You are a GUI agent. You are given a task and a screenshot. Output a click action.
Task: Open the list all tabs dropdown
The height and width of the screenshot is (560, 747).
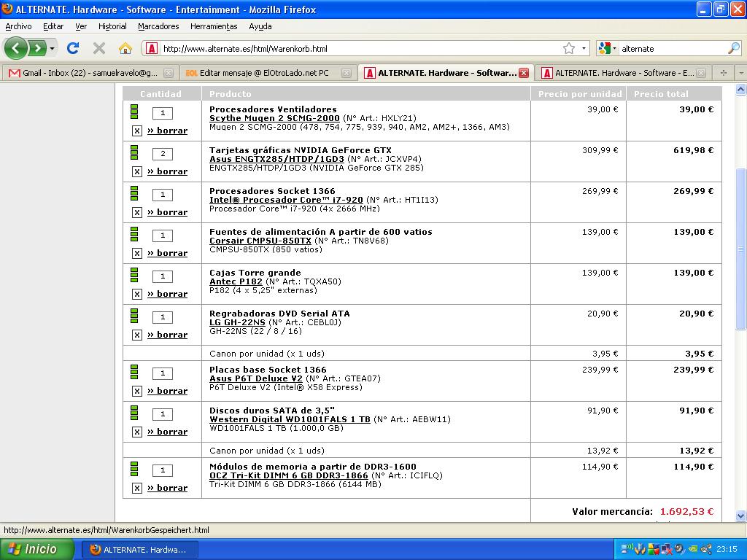pyautogui.click(x=741, y=73)
